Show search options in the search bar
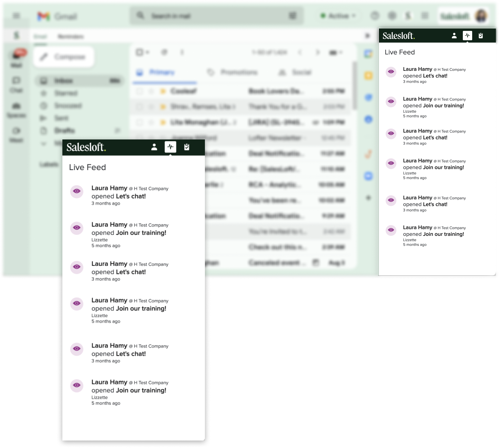Image resolution: width=499 pixels, height=448 pixels. [x=293, y=16]
